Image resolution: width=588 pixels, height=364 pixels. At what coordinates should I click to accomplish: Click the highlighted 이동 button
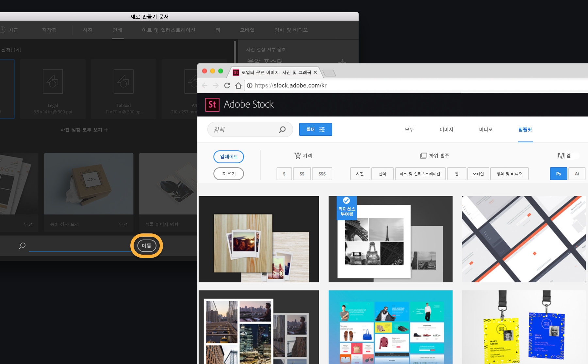[147, 245]
